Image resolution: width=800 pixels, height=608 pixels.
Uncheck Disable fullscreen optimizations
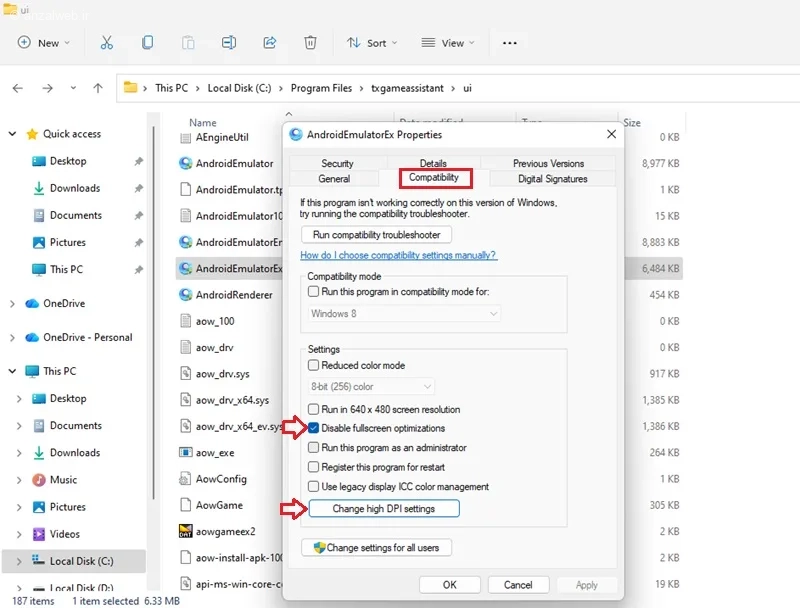click(x=314, y=429)
